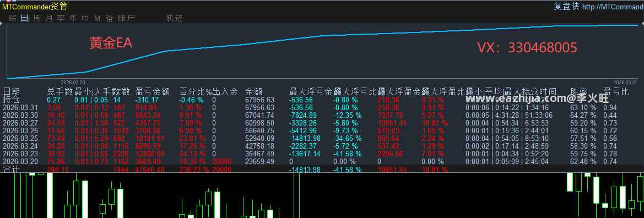
Task: Open the 季 quarterly tab
Action: tap(61, 18)
